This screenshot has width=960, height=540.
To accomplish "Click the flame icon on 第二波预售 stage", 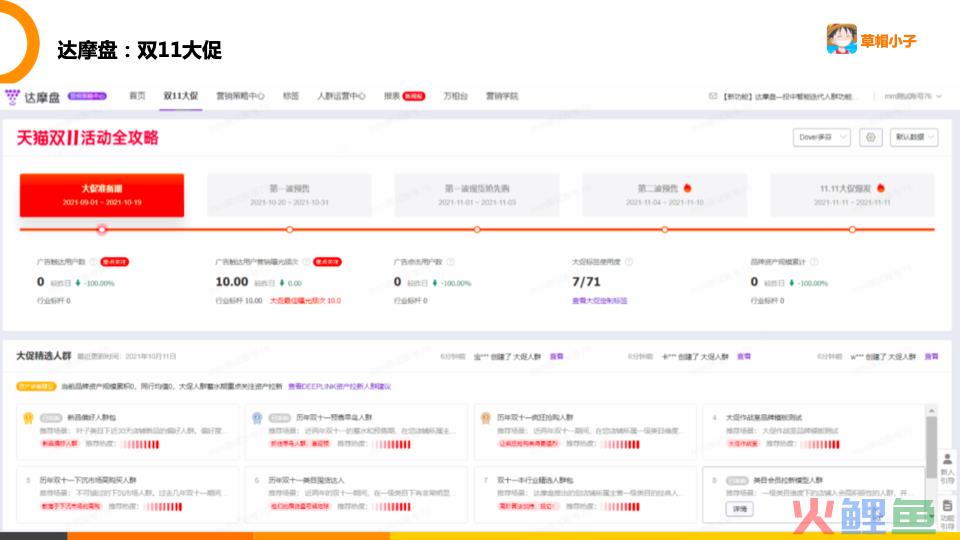I will [688, 188].
